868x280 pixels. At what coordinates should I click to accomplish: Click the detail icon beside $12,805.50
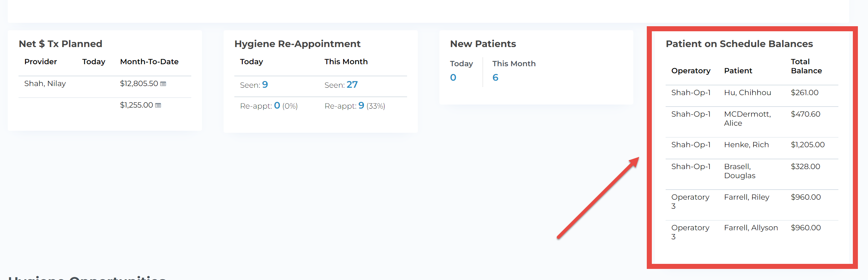pyautogui.click(x=163, y=84)
